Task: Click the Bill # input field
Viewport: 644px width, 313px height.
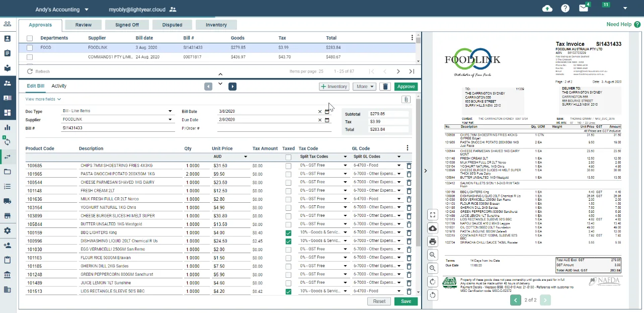Action: [118, 128]
